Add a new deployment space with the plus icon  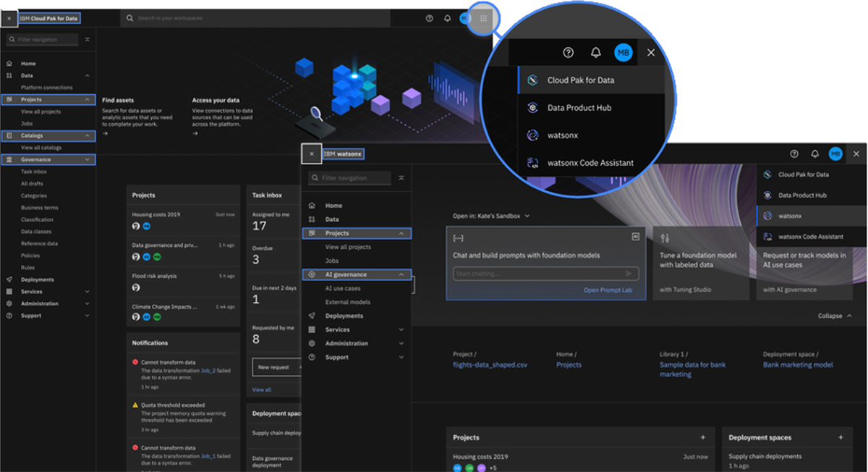click(x=841, y=437)
